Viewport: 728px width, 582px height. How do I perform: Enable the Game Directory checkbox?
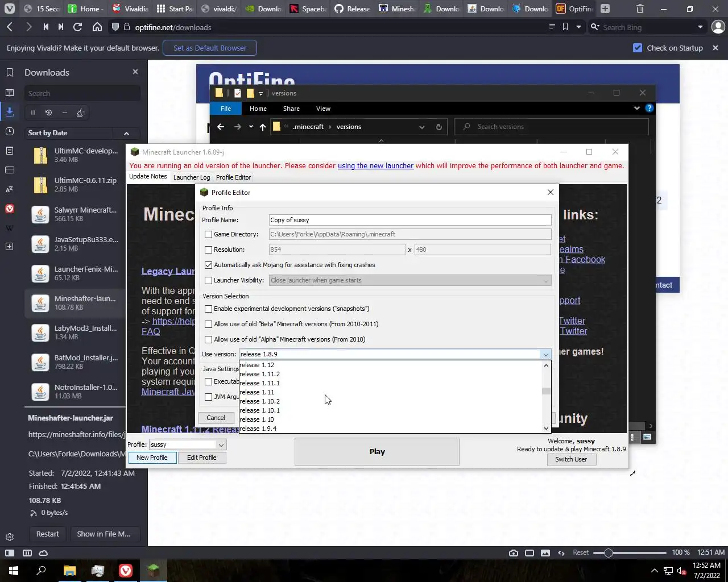[208, 234]
